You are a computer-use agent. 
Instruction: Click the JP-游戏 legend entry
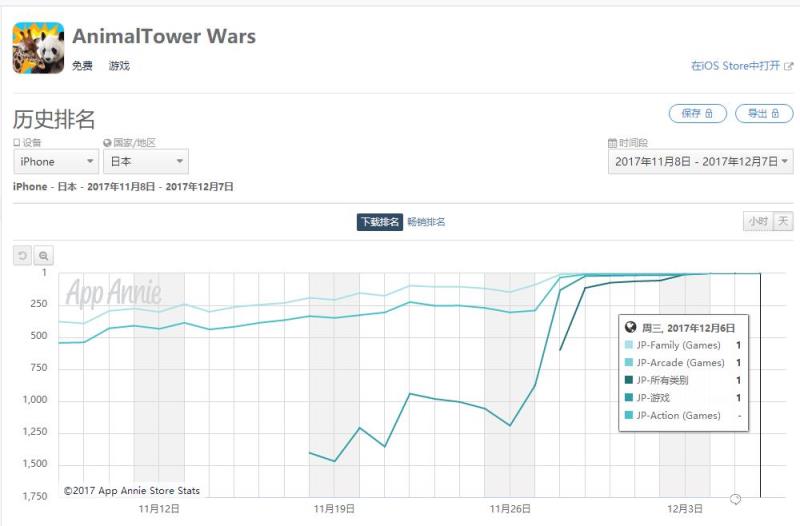click(653, 397)
